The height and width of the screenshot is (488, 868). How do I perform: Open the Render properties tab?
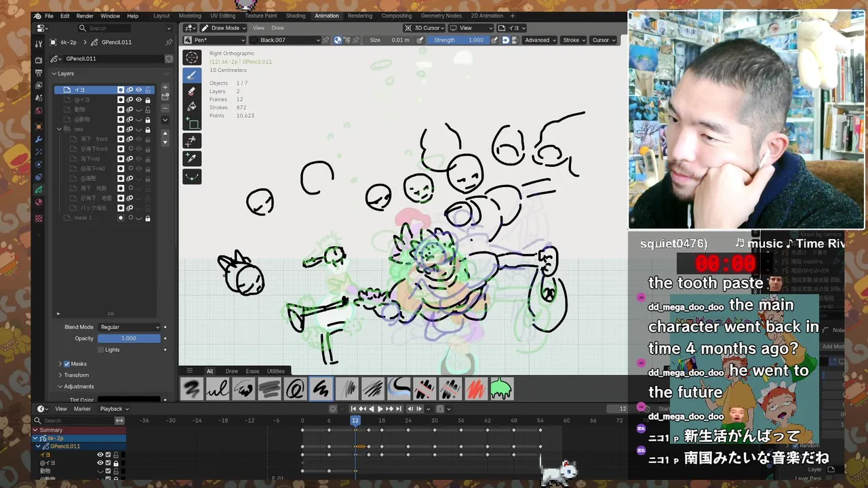[39, 60]
